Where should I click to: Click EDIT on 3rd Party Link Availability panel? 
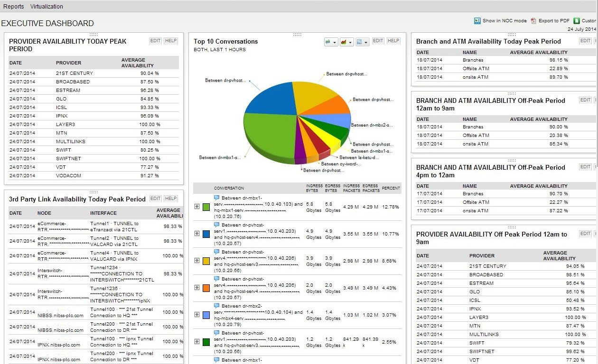[x=156, y=199]
